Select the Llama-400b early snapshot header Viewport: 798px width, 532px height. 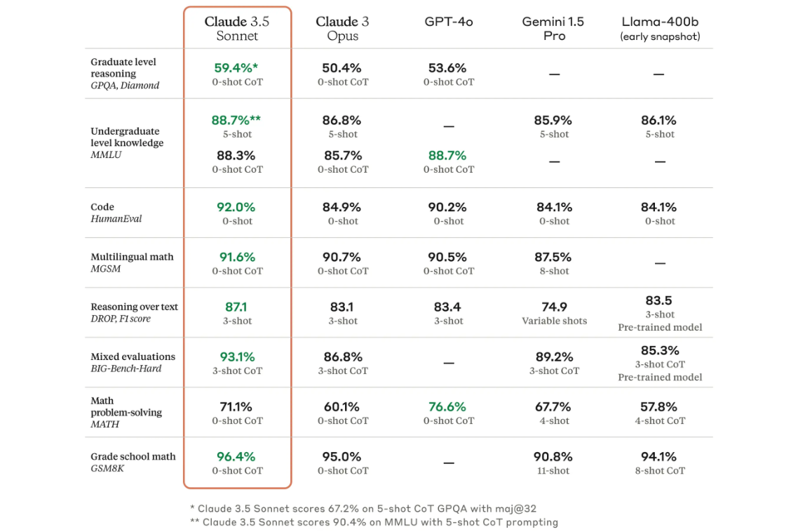(659, 28)
